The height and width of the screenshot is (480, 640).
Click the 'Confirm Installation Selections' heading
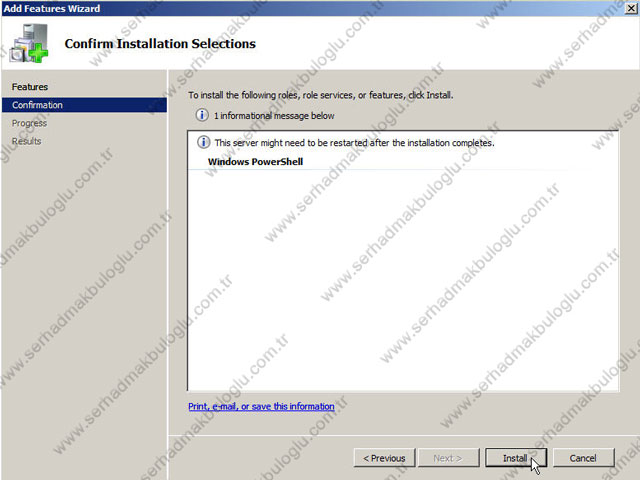(160, 44)
